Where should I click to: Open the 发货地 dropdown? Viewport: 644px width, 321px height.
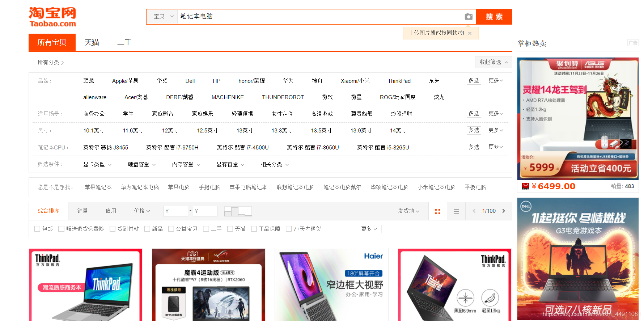pos(408,211)
